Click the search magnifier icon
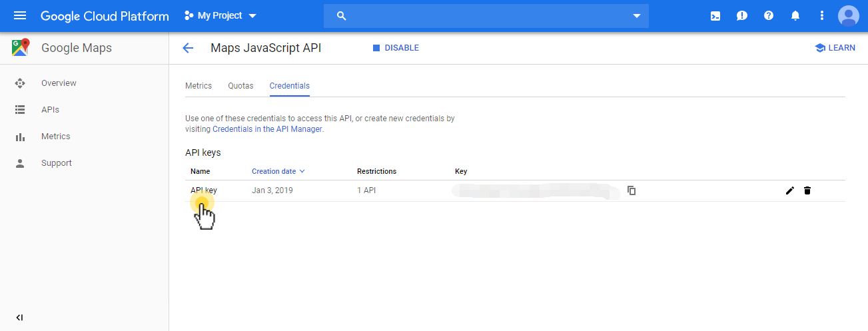 coord(342,16)
